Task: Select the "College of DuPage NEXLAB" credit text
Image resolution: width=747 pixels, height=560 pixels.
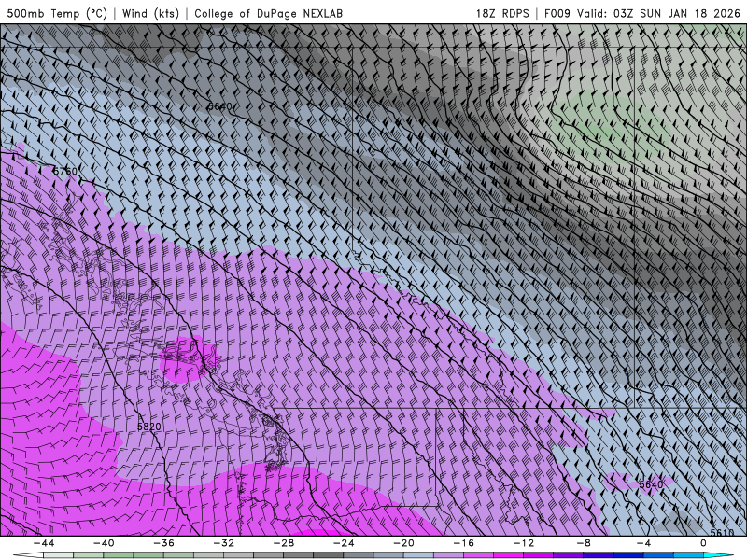Action: (x=268, y=13)
